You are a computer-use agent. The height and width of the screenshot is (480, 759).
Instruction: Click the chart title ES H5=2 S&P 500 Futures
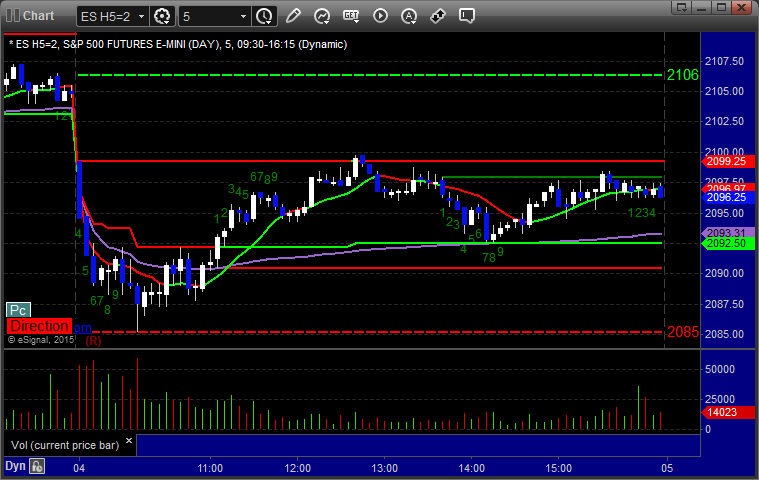[x=178, y=45]
